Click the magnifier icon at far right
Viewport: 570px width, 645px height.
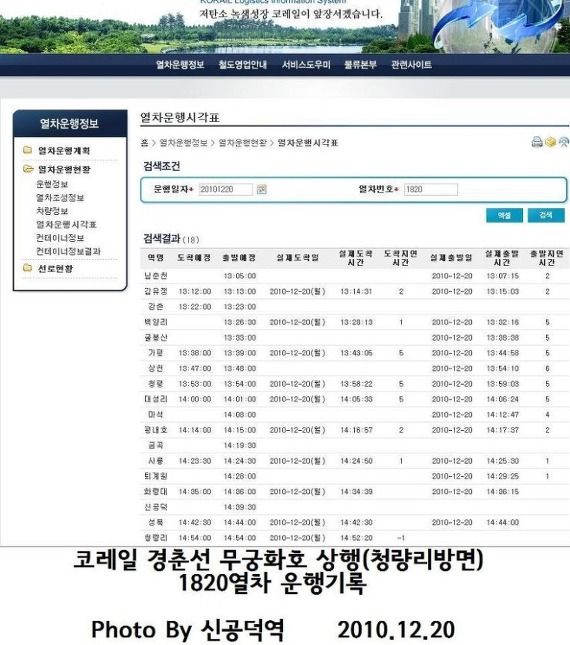564,142
